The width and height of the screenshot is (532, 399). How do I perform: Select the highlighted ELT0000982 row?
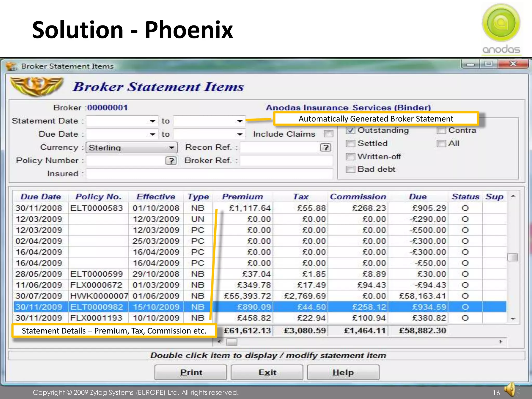[260, 307]
